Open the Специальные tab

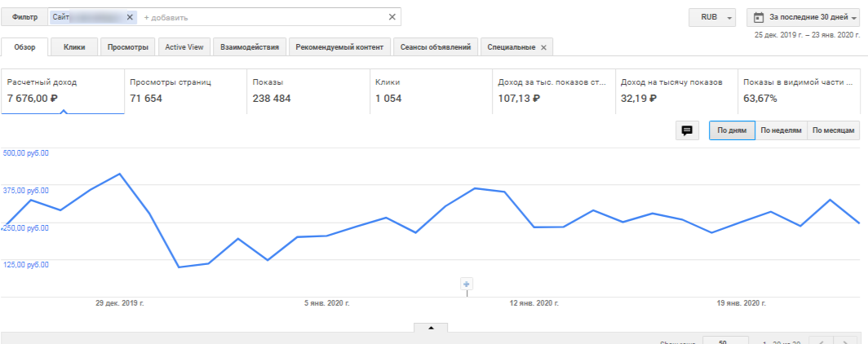tap(511, 47)
